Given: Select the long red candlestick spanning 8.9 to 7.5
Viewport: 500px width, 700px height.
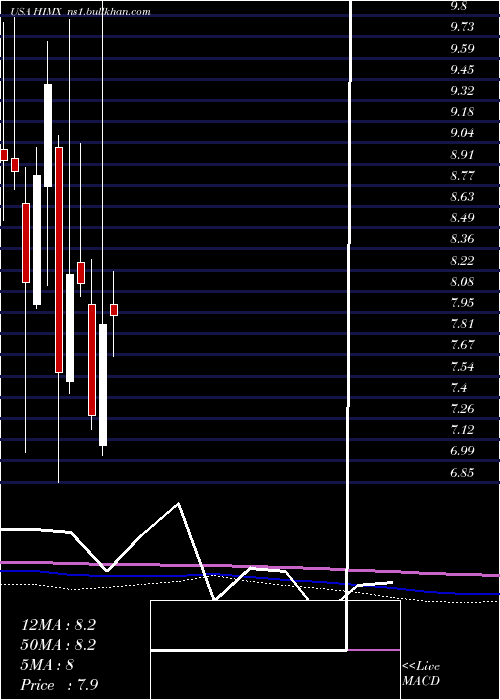Looking at the screenshot, I should (59, 260).
